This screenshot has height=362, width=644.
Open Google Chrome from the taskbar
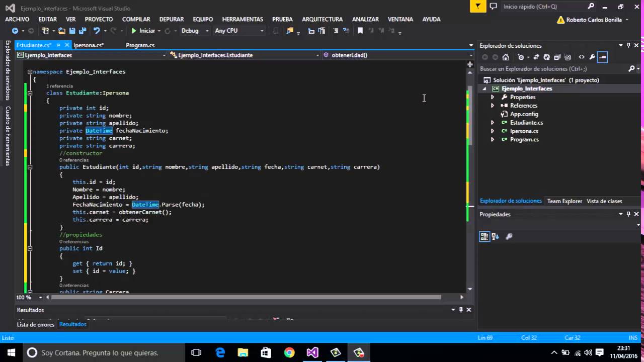point(289,352)
